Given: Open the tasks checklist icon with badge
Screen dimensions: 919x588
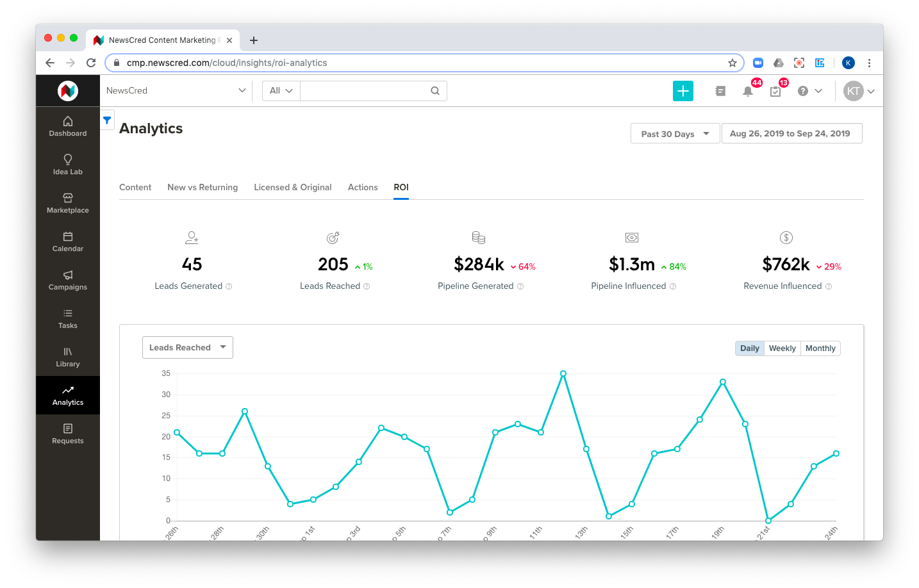Looking at the screenshot, I should tap(775, 91).
